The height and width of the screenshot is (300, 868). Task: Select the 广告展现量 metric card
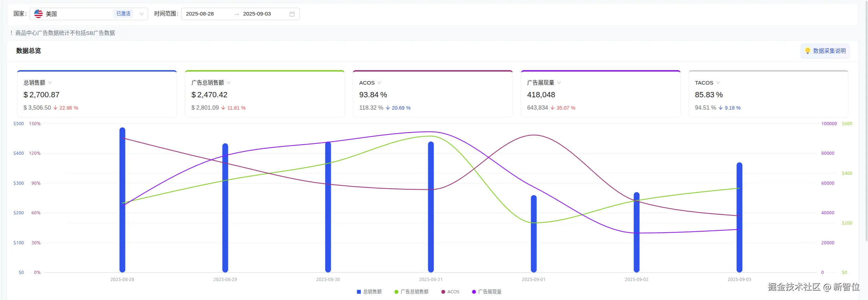(600, 94)
